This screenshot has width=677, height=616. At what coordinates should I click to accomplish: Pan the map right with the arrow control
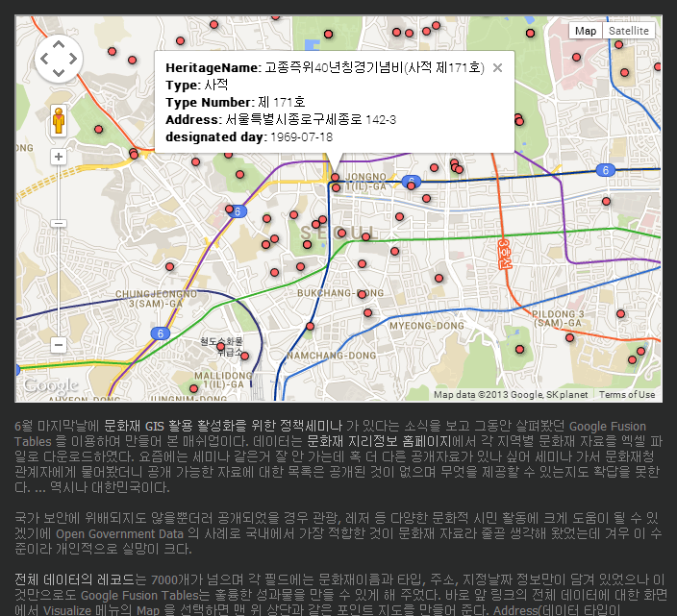pos(74,59)
